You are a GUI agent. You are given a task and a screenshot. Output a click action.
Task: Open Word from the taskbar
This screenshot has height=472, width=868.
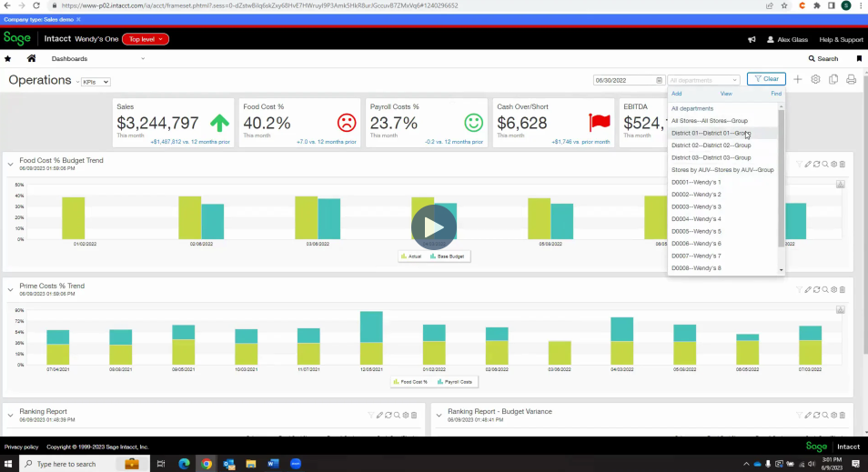coord(273,464)
